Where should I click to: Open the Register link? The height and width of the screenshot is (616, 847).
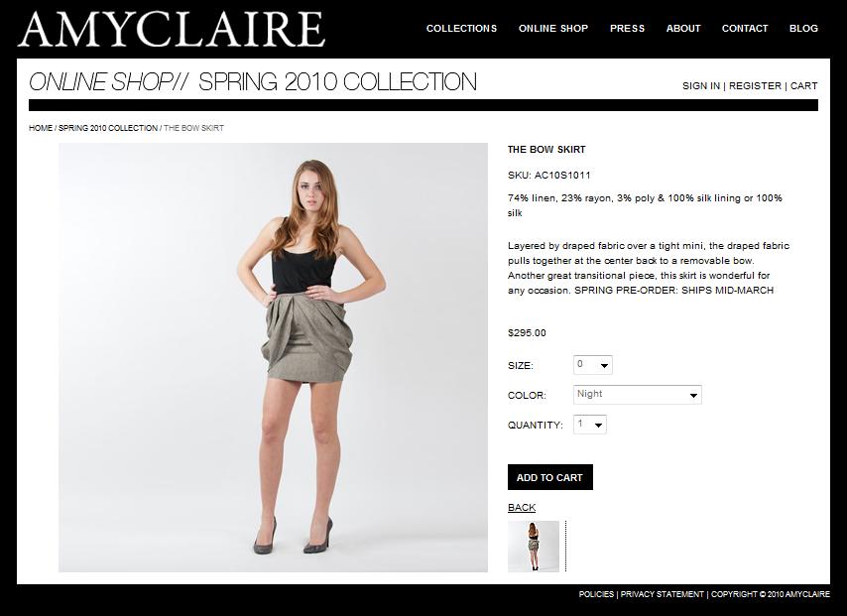point(755,86)
